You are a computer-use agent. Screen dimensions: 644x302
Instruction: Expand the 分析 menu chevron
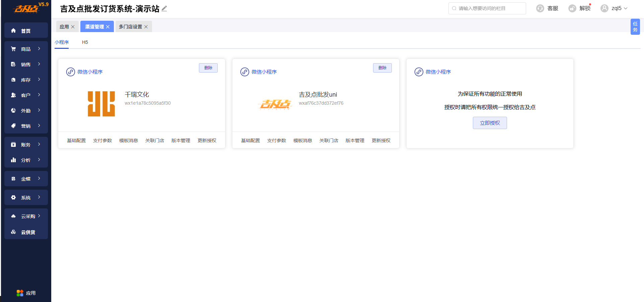(x=39, y=160)
